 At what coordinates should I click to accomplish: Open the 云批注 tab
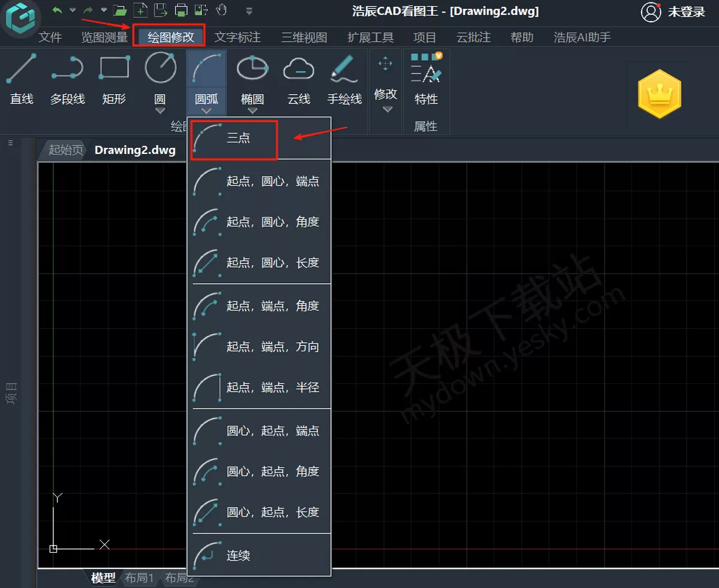point(473,37)
